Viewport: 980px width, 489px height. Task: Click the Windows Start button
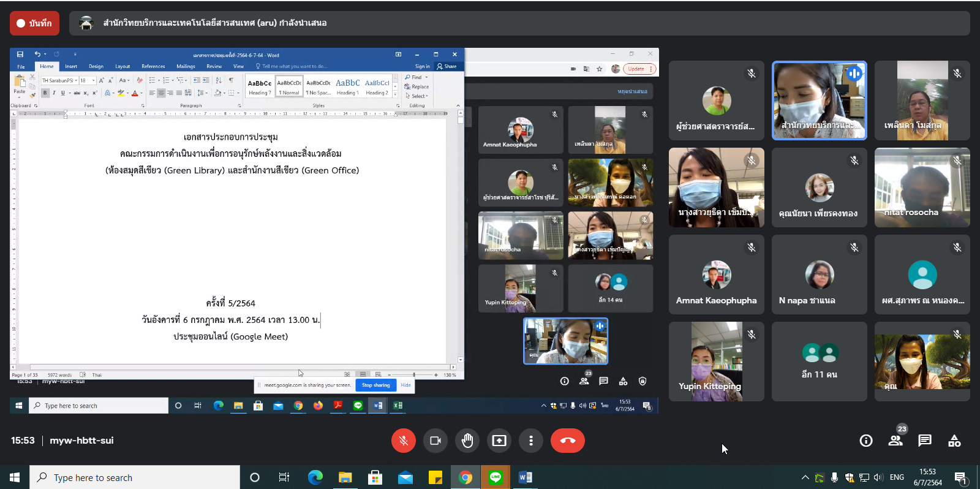pyautogui.click(x=15, y=477)
